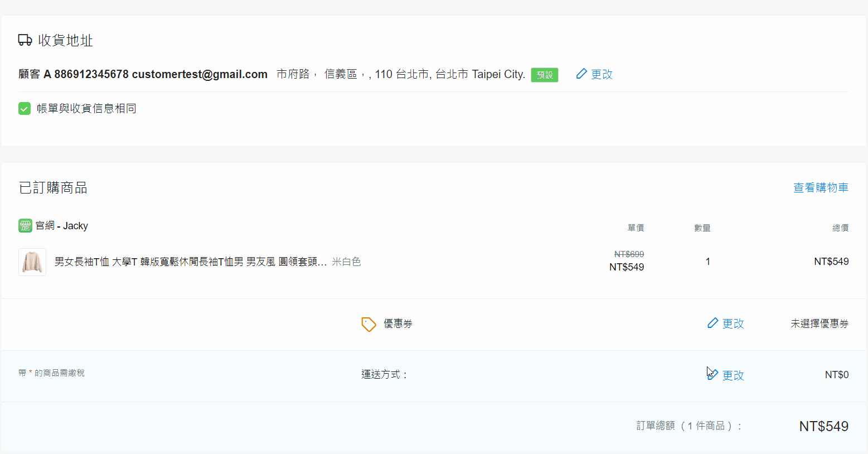The height and width of the screenshot is (454, 868).
Task: Click the pencil icon next to address 更改
Action: point(581,74)
